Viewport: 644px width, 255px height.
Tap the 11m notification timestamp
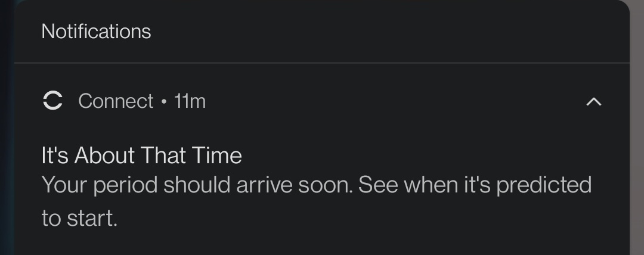click(190, 101)
